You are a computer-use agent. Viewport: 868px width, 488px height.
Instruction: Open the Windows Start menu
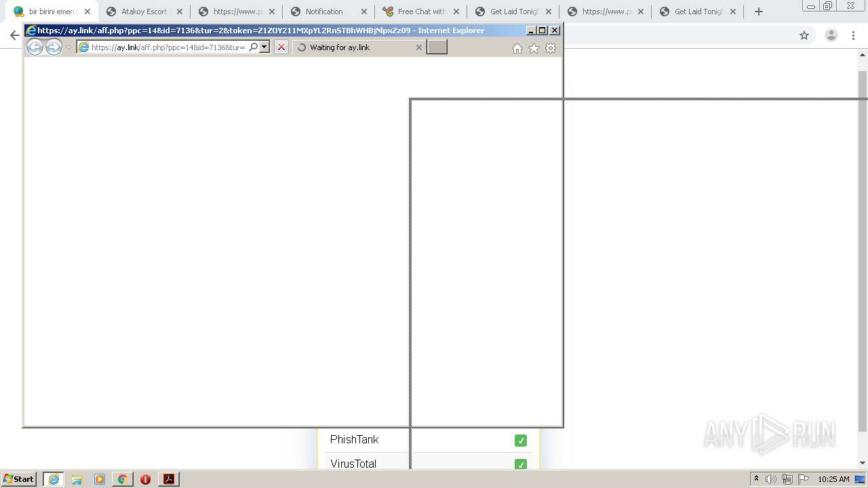coord(19,479)
